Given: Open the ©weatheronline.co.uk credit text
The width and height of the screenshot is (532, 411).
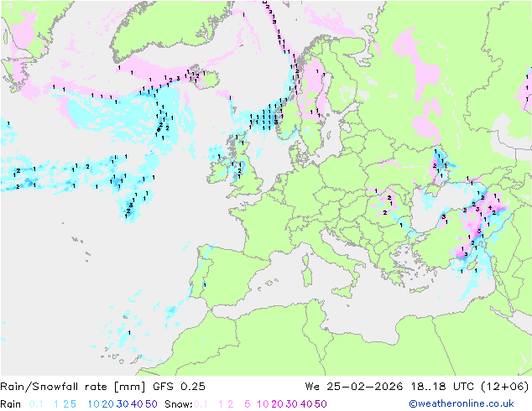Looking at the screenshot, I should pos(462,404).
